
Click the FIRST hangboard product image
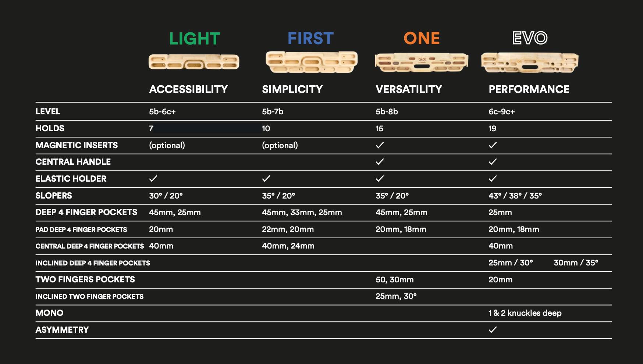coord(311,62)
